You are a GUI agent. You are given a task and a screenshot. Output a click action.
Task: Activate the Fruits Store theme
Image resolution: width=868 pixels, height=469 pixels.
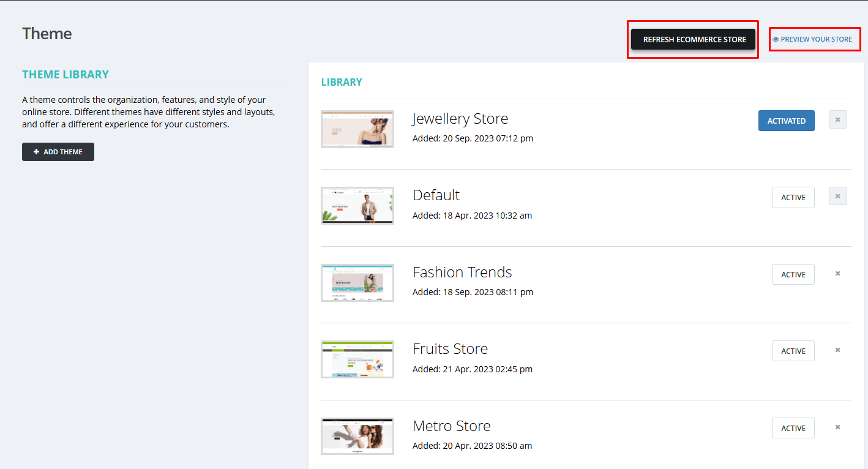pos(793,351)
